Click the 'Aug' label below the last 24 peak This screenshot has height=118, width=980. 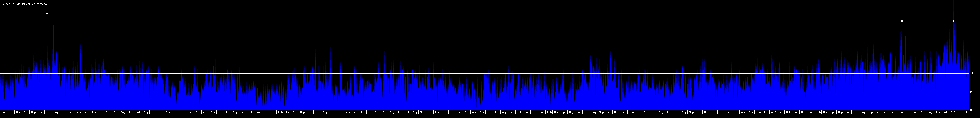[x=953, y=112]
